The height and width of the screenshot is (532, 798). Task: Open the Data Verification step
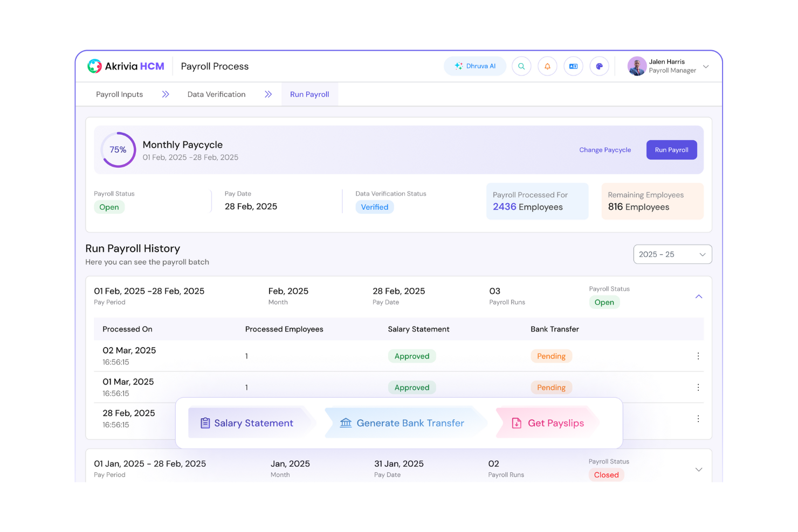216,94
